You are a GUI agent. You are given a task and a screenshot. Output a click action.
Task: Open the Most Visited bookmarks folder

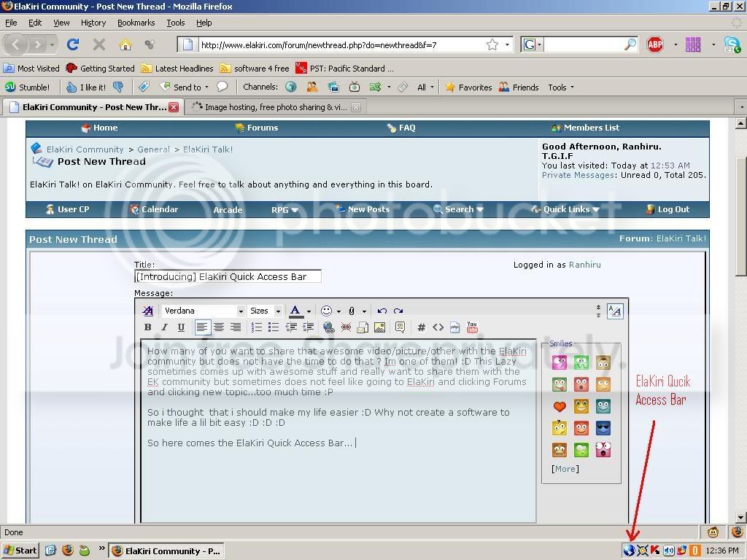31,68
